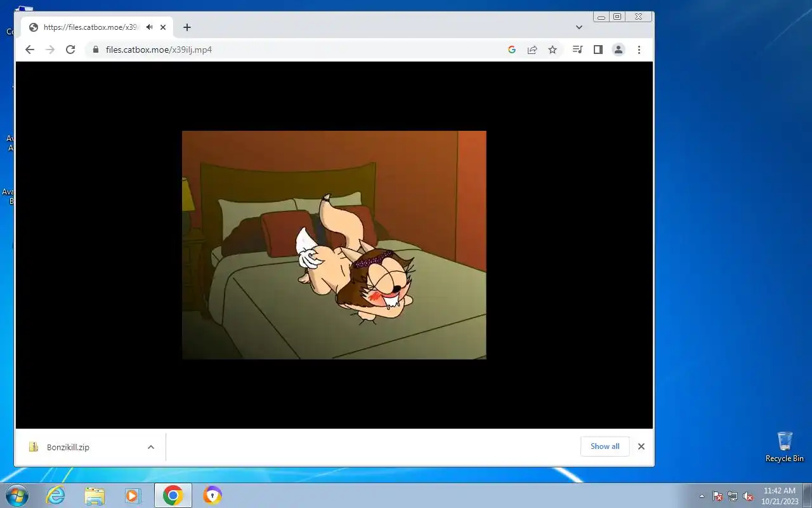812x508 pixels.
Task: Toggle the Chrome side panel icon
Action: [598, 50]
